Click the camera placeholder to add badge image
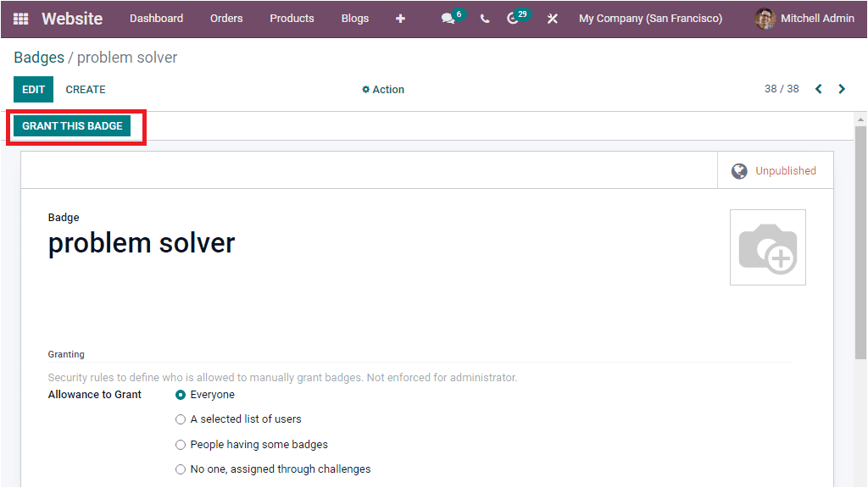The image size is (868, 488). click(x=767, y=247)
